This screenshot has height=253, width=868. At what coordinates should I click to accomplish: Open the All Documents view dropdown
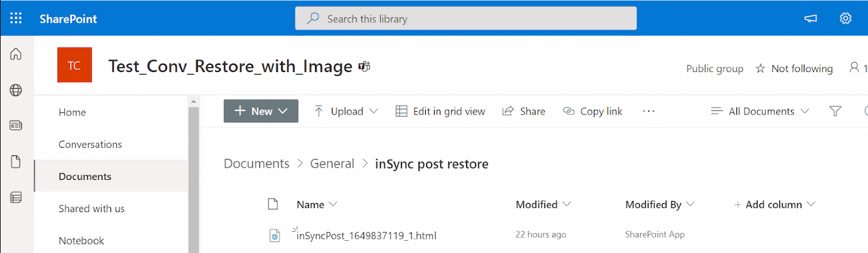pyautogui.click(x=760, y=111)
